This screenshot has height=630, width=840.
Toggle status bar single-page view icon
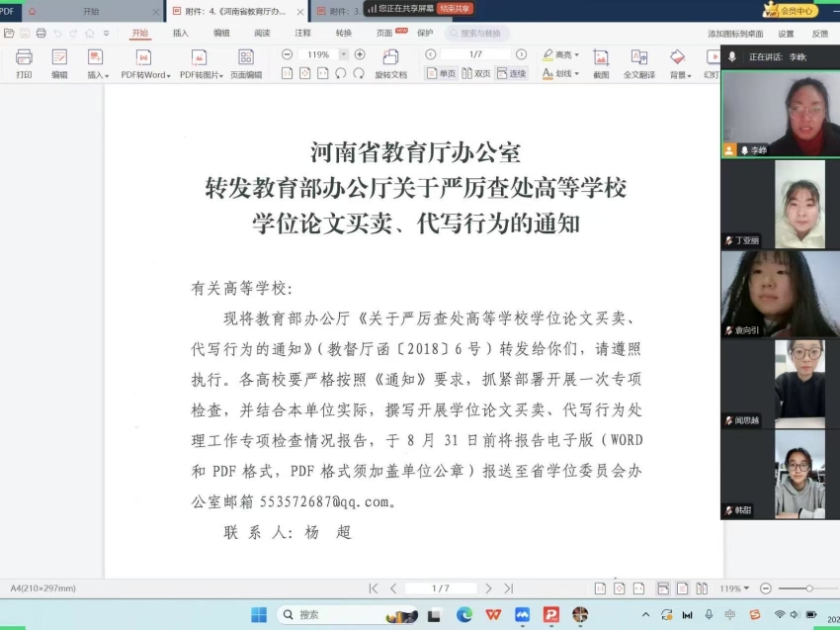click(x=683, y=588)
